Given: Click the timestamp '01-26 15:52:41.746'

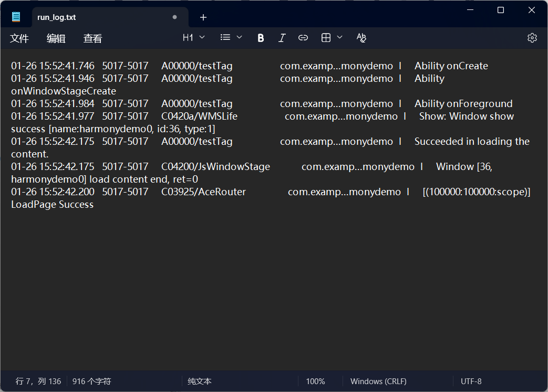Looking at the screenshot, I should [53, 66].
